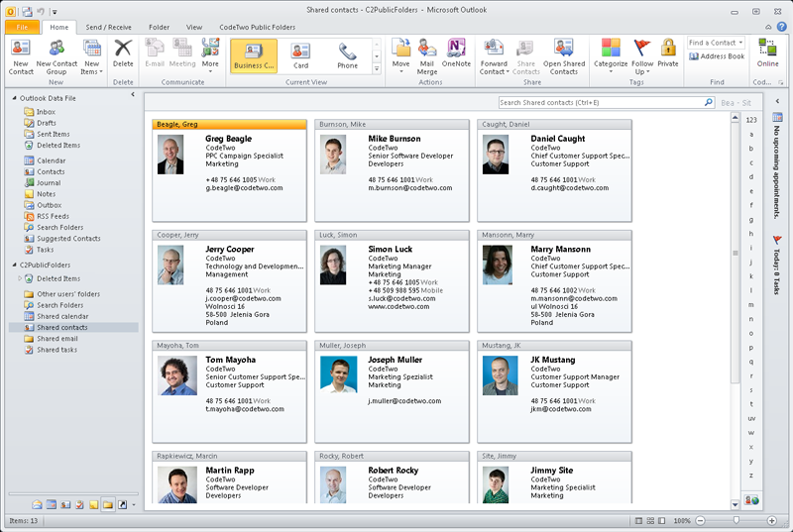This screenshot has height=532, width=793.
Task: Switch to Business Card view
Action: point(254,55)
